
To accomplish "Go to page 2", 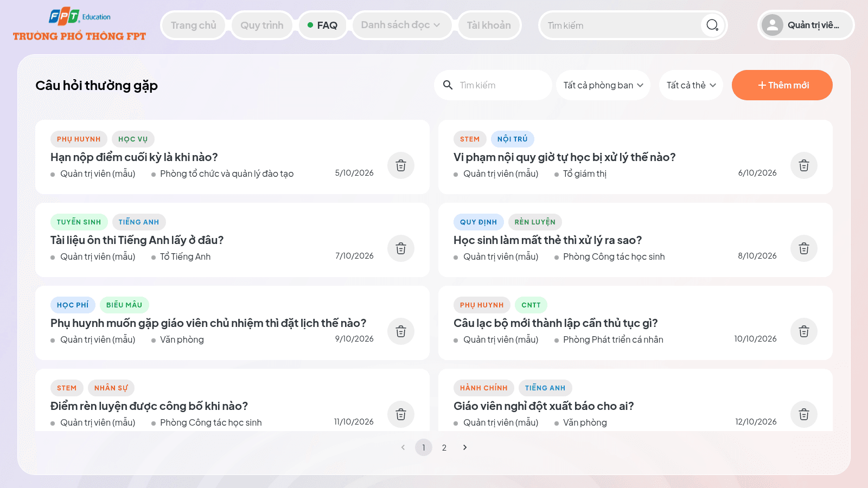I will [444, 447].
